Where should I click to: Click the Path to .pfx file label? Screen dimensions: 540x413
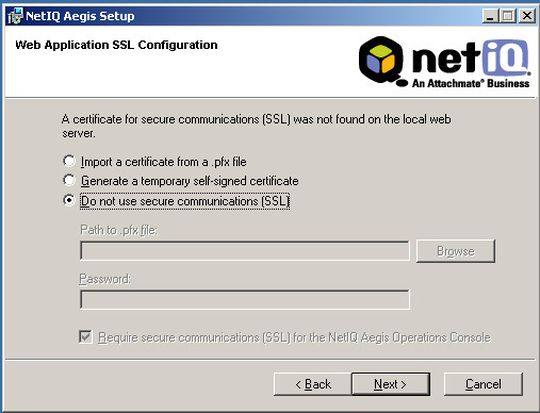(x=118, y=230)
